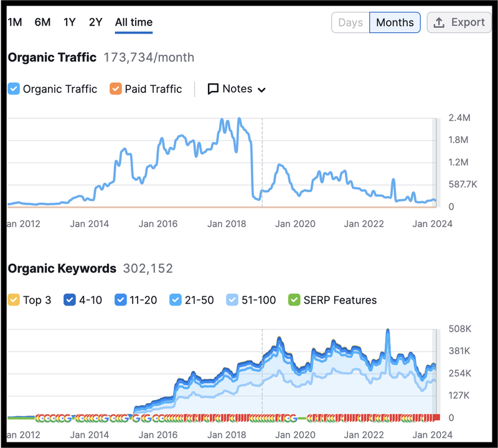
Task: Uncheck the Organic Traffic checkbox
Action: [13, 89]
